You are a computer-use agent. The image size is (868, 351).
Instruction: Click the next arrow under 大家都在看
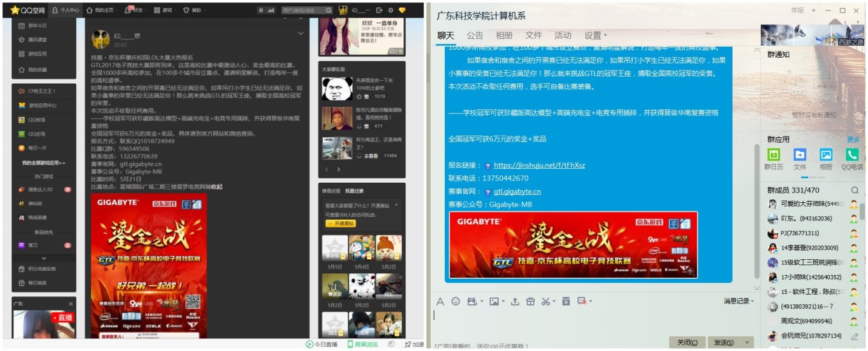pyautogui.click(x=338, y=169)
